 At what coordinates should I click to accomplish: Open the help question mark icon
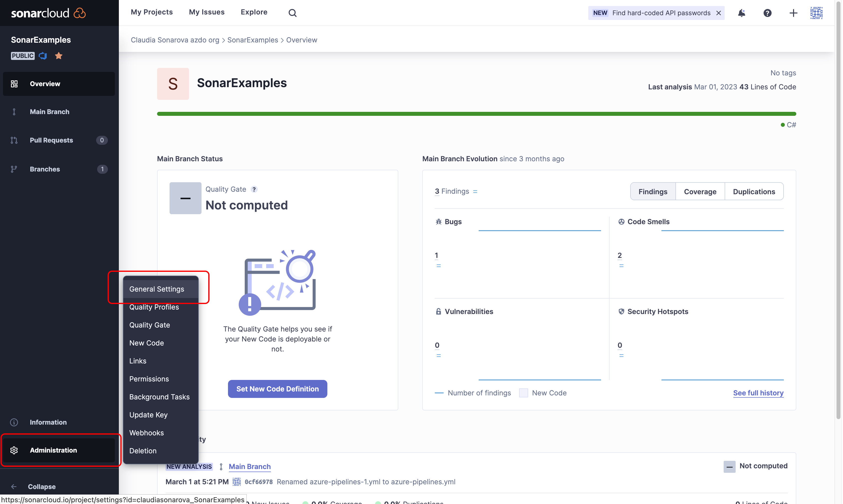[768, 13]
